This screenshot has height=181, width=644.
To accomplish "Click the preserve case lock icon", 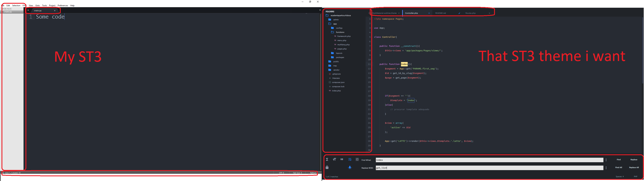I will (x=327, y=167).
